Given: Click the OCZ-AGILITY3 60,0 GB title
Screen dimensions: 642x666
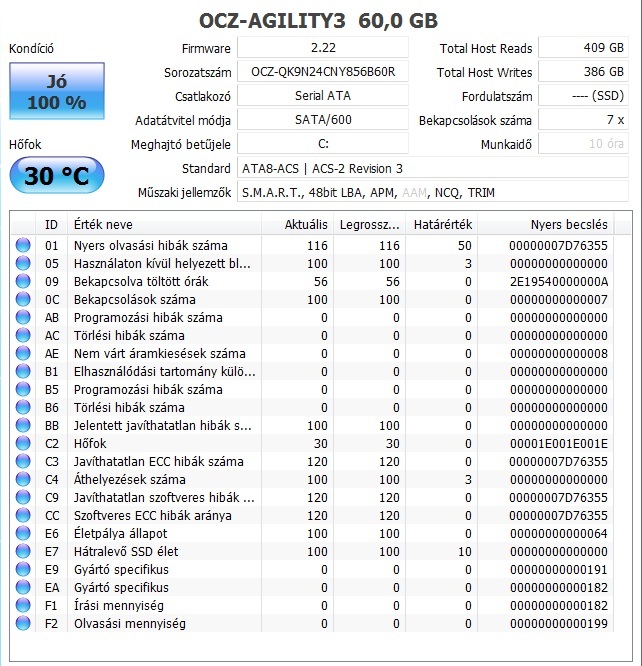Looking at the screenshot, I should tap(318, 20).
